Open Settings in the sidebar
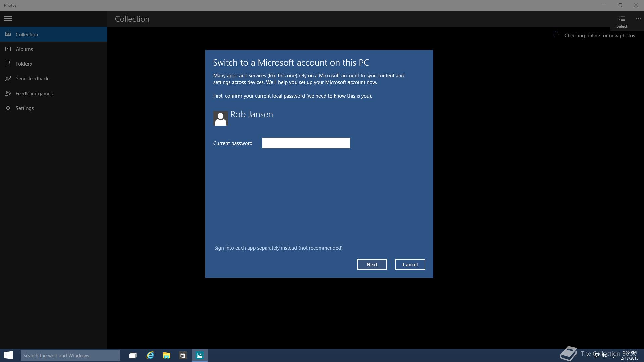The image size is (644, 362). coord(54,108)
